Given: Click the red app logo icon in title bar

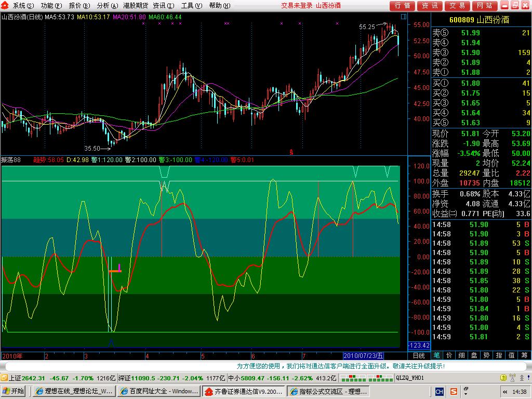Looking at the screenshot, I should point(6,5).
